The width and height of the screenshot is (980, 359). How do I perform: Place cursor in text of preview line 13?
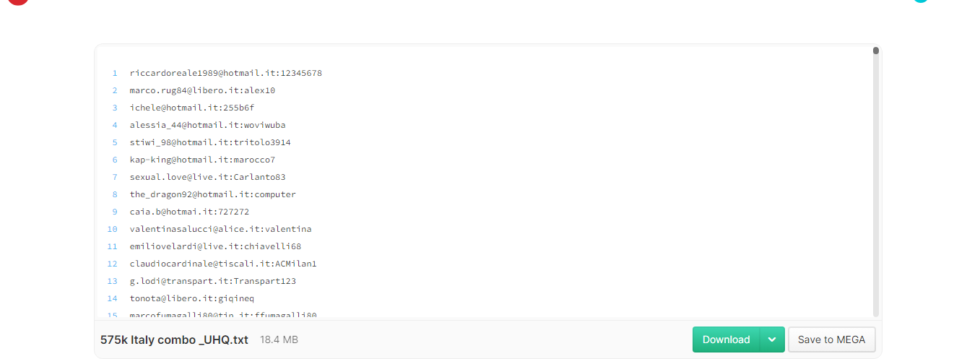(x=213, y=281)
